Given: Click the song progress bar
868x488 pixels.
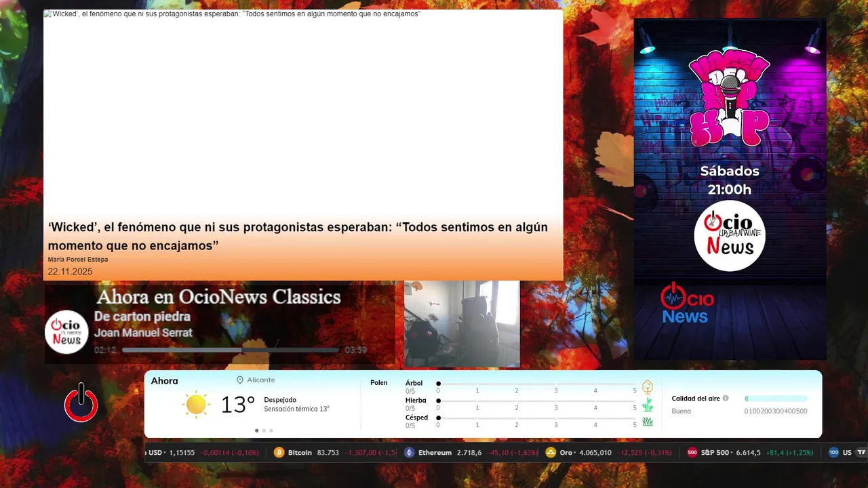Looking at the screenshot, I should (231, 350).
